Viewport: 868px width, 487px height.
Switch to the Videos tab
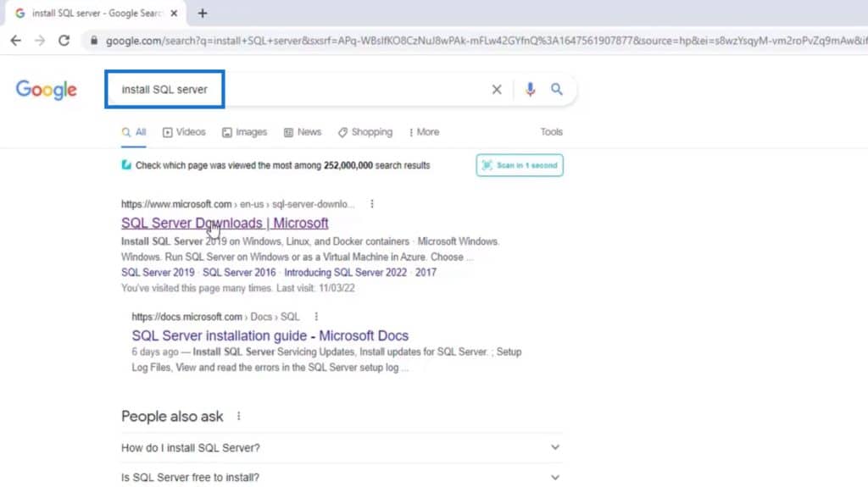click(x=184, y=132)
